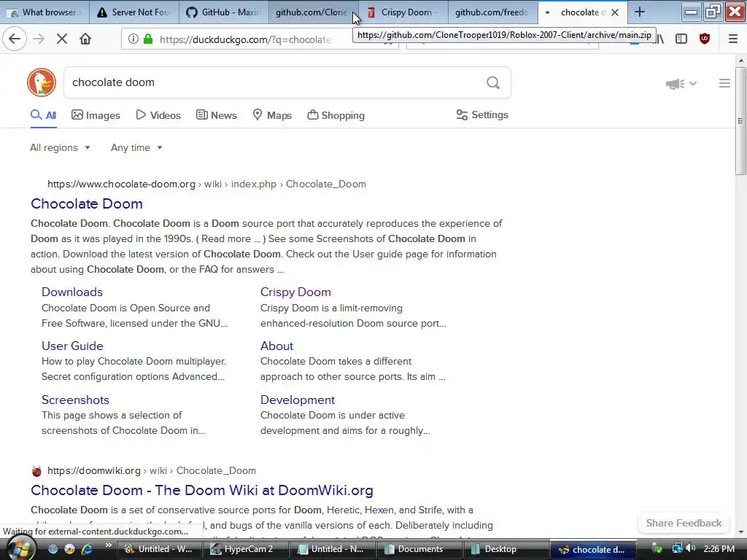Show site information icon in address bar
Image resolution: width=747 pixels, height=560 pixels.
tap(133, 39)
